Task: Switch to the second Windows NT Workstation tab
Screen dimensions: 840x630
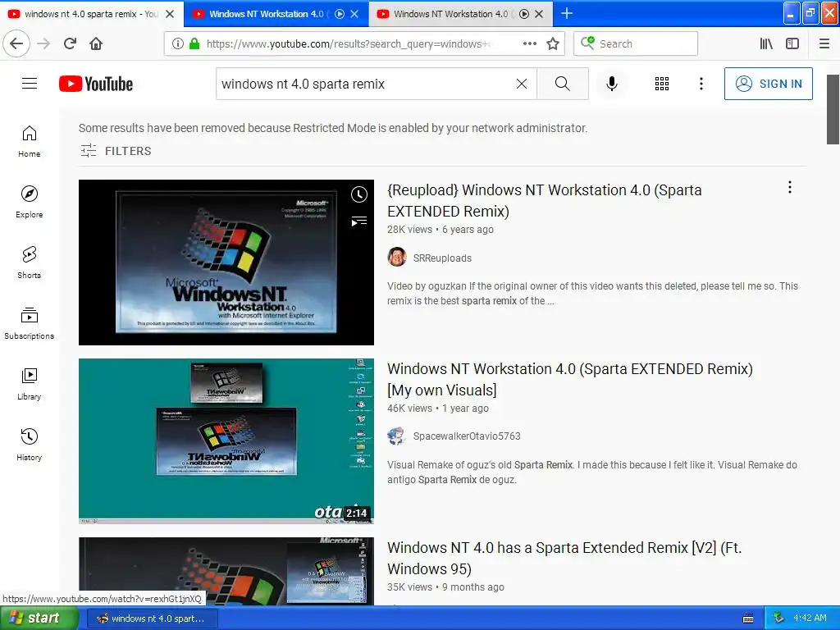Action: [x=267, y=14]
